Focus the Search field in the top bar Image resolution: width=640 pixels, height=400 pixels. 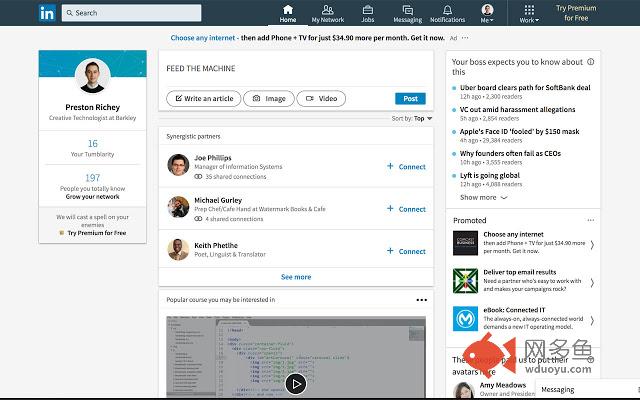coord(131,13)
